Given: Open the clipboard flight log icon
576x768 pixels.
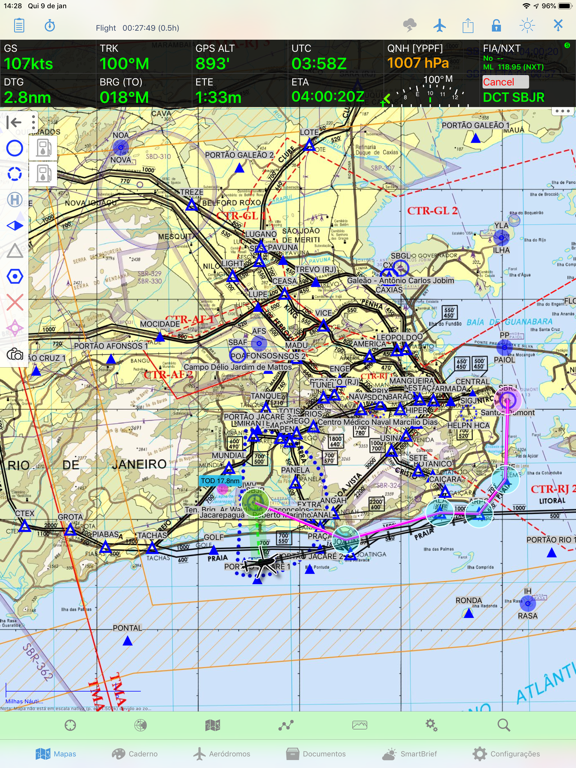Looking at the screenshot, I should (19, 25).
